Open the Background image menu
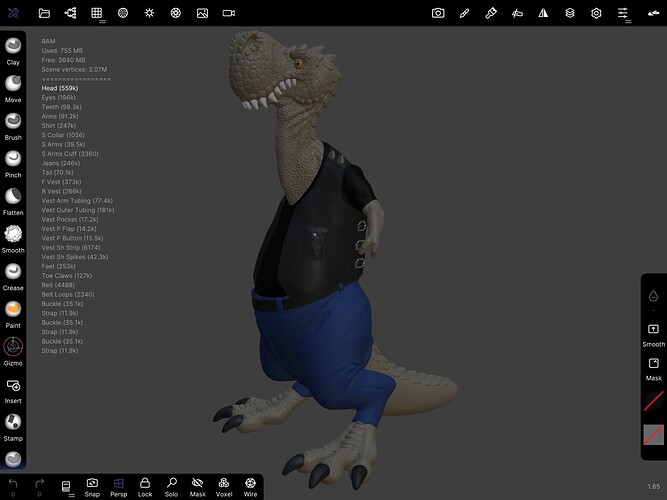This screenshot has width=667, height=500. 202,13
